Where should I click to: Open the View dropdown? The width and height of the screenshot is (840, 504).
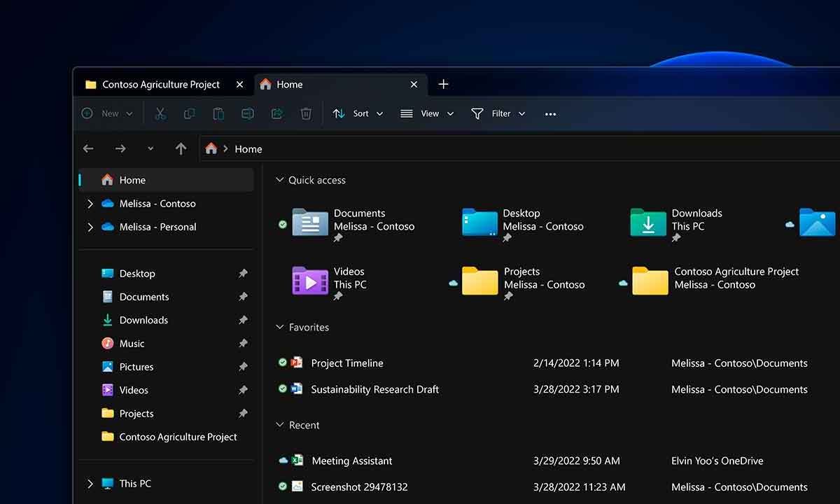coord(427,113)
